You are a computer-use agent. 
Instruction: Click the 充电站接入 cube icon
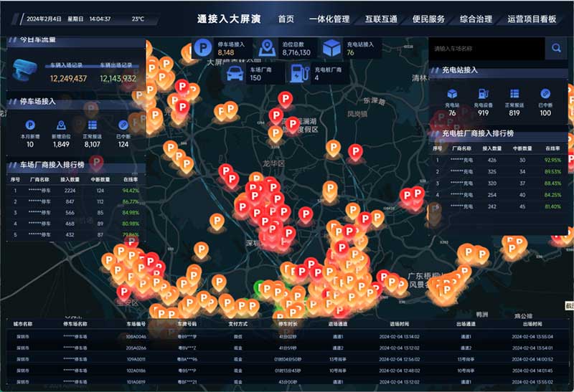pos(331,49)
